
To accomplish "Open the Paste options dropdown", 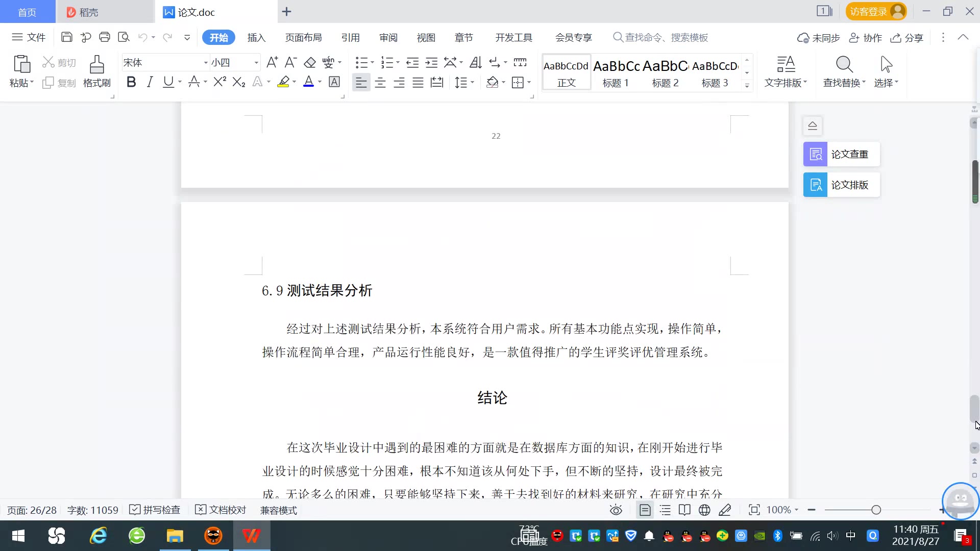I will pos(21,83).
